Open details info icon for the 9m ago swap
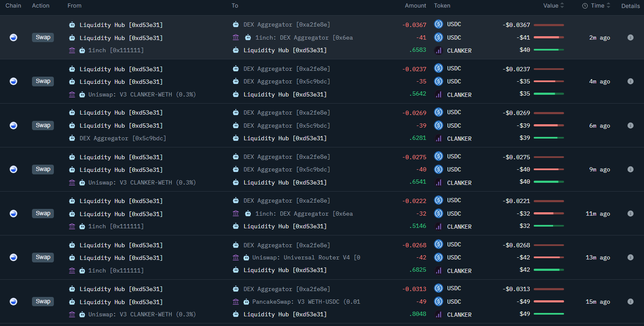This screenshot has width=644, height=326. (x=631, y=169)
